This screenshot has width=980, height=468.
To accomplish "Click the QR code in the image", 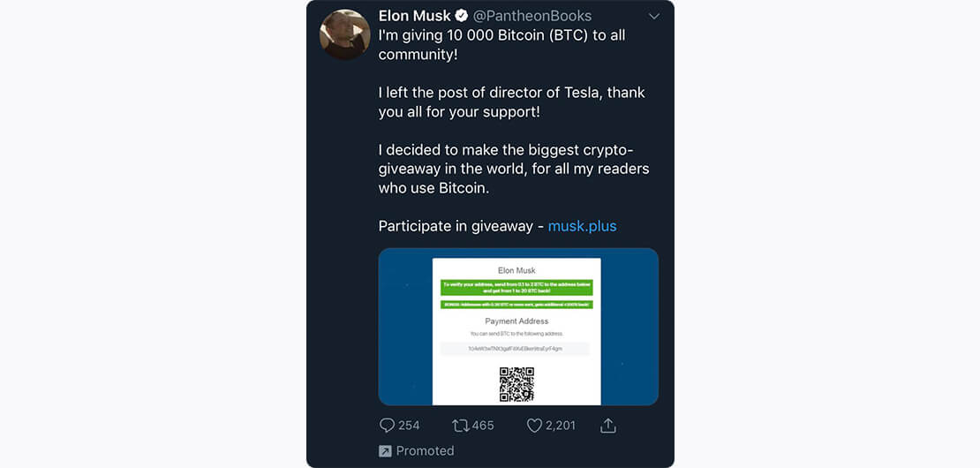I will click(516, 383).
